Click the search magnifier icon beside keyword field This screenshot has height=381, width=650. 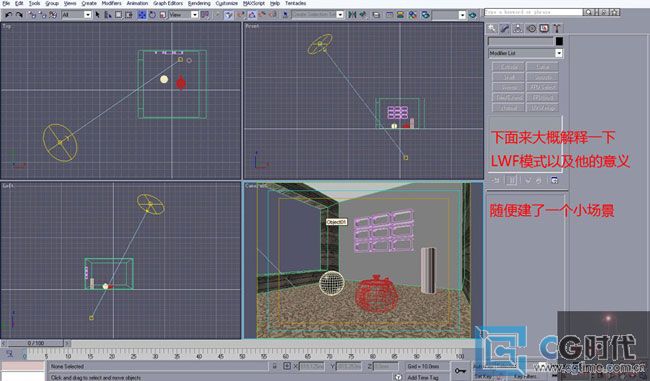pos(588,12)
